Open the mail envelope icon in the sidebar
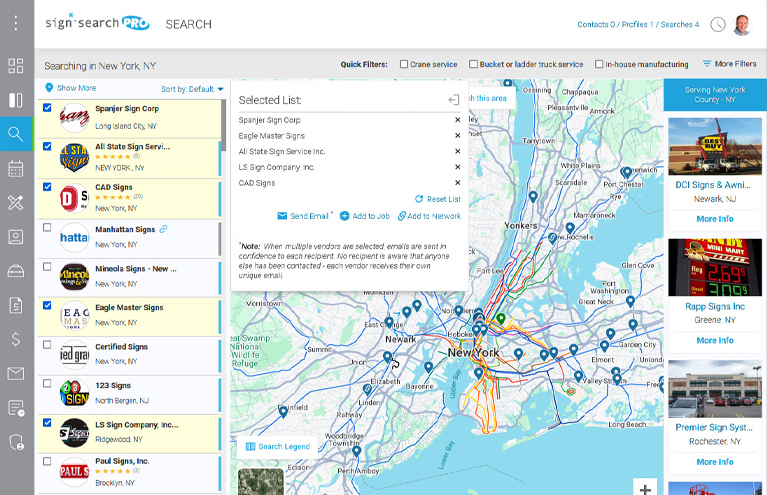This screenshot has height=495, width=767. (16, 374)
